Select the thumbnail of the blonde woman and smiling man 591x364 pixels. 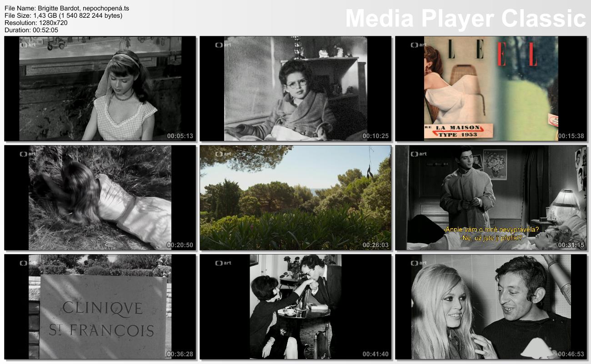click(x=491, y=307)
